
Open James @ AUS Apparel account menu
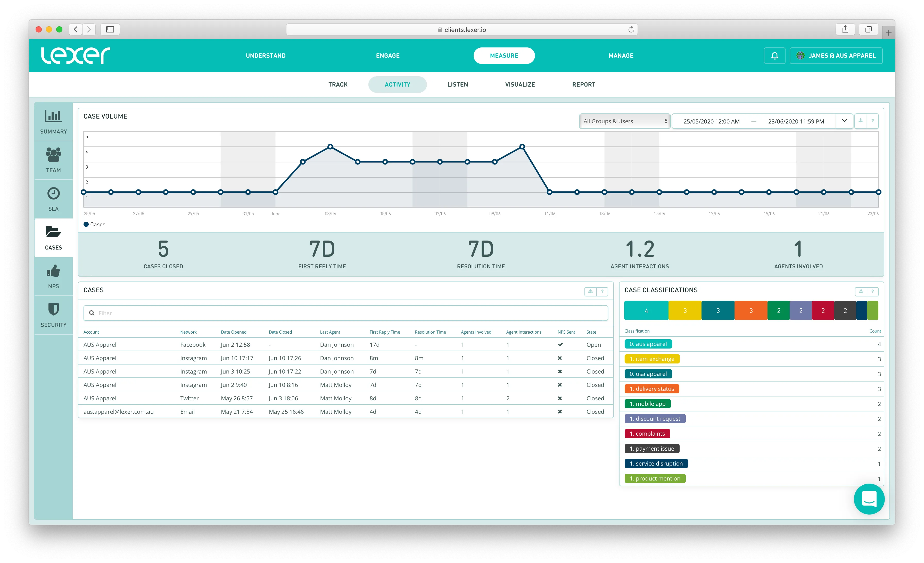pyautogui.click(x=836, y=55)
